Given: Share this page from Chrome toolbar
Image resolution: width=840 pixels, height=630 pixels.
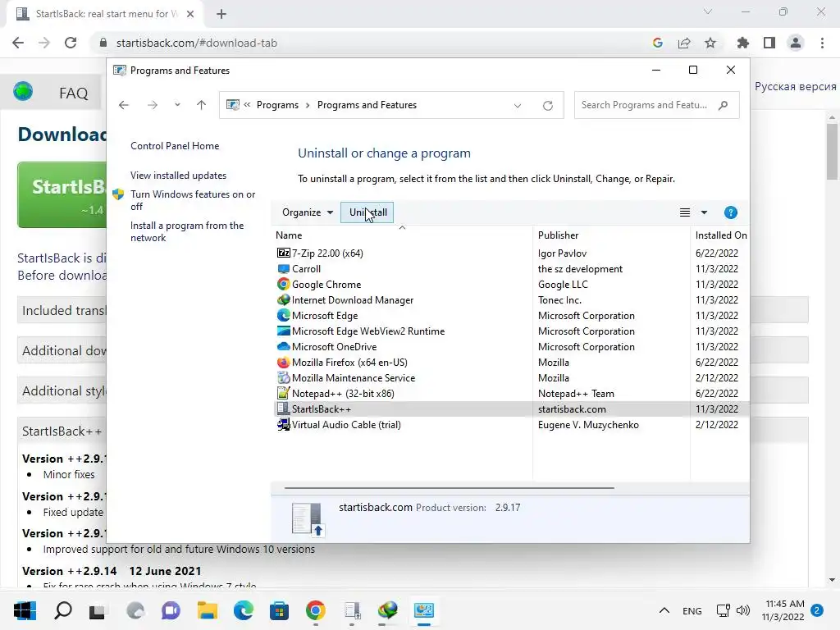Looking at the screenshot, I should pyautogui.click(x=684, y=43).
